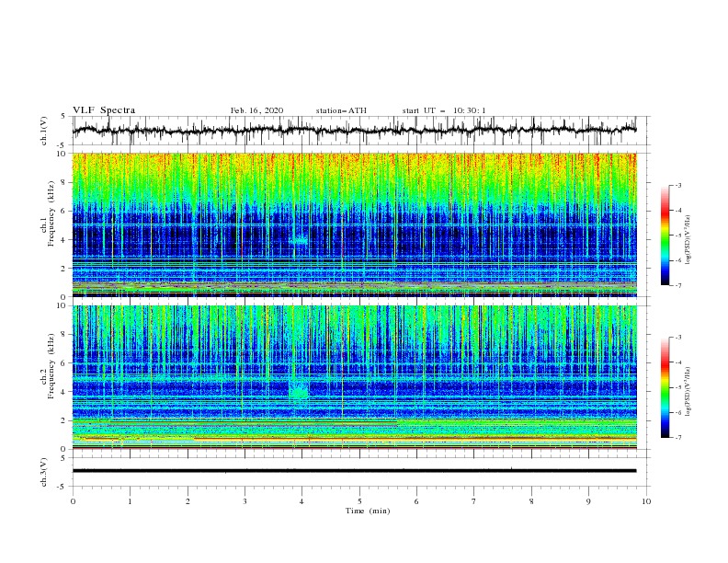
Task: Click the "Time (min)" axis title
Action: pos(368,511)
